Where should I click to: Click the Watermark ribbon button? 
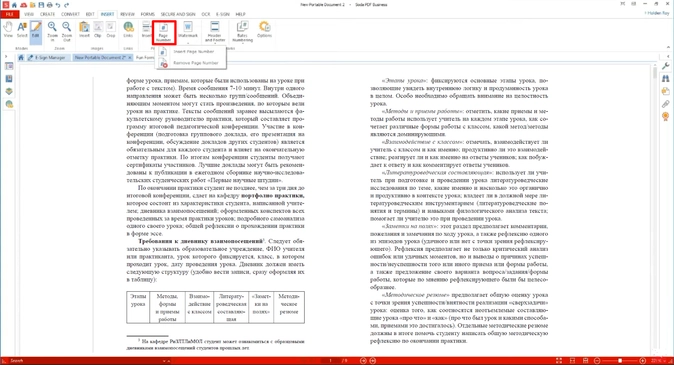[x=188, y=31]
